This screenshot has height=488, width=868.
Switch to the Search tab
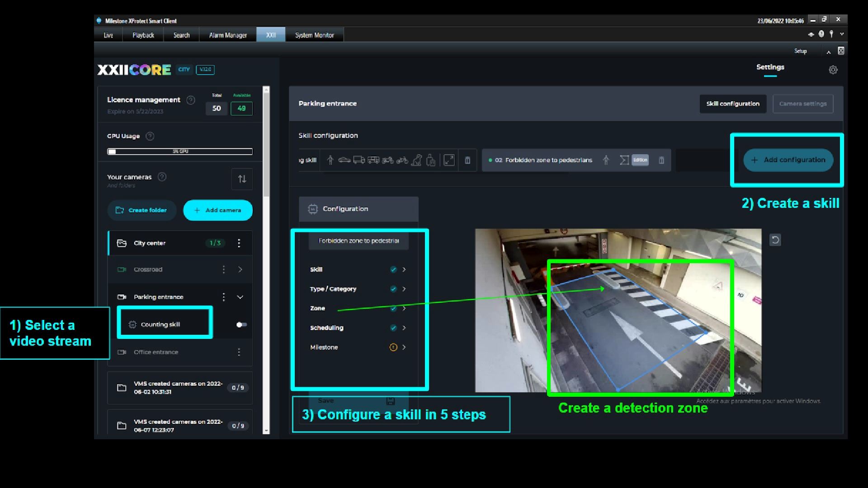pyautogui.click(x=182, y=35)
